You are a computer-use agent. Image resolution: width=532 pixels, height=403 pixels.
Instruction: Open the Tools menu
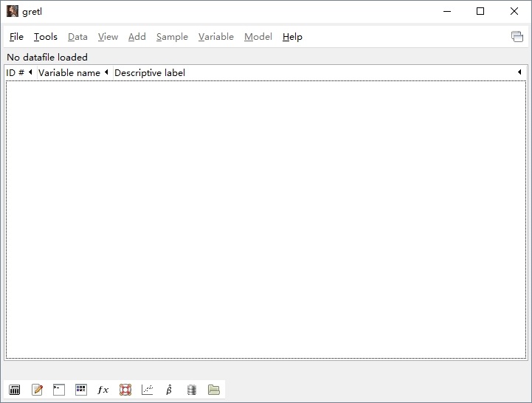46,37
